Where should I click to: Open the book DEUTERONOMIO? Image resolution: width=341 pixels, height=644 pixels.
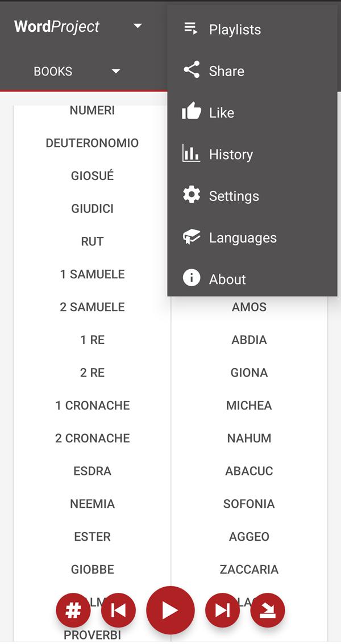92,143
